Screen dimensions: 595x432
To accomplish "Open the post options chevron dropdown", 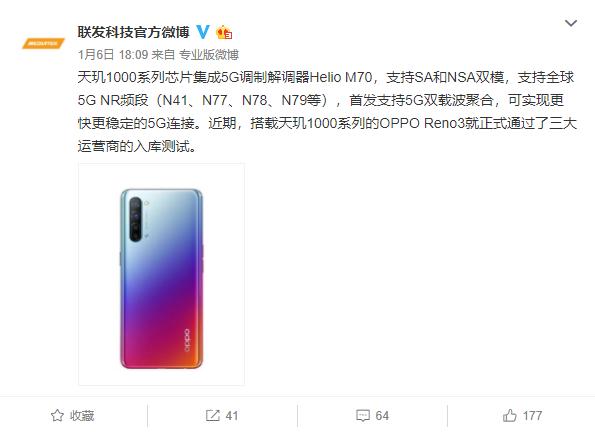I will 571,24.
